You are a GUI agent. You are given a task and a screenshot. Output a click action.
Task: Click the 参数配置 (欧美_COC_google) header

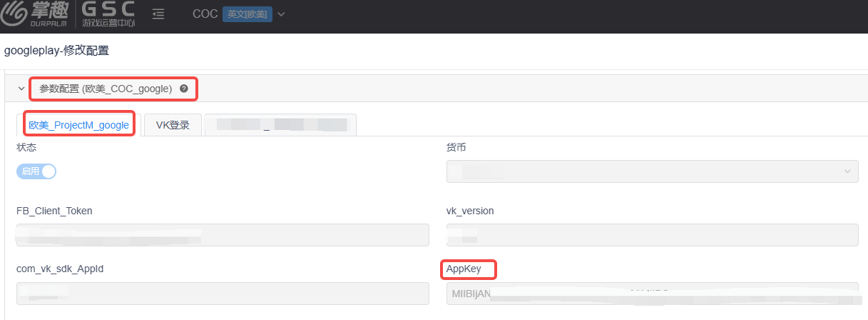(x=106, y=89)
